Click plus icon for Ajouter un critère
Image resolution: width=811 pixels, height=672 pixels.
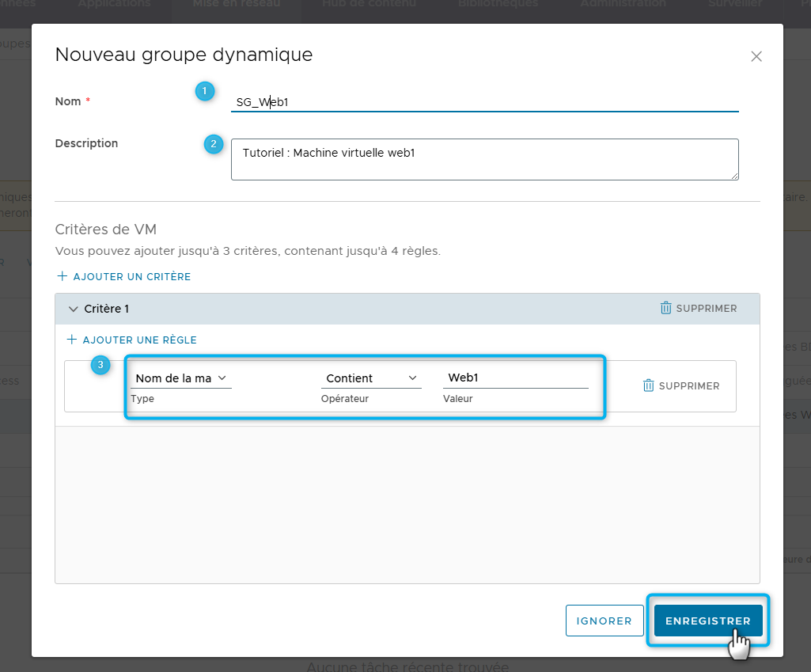(62, 276)
